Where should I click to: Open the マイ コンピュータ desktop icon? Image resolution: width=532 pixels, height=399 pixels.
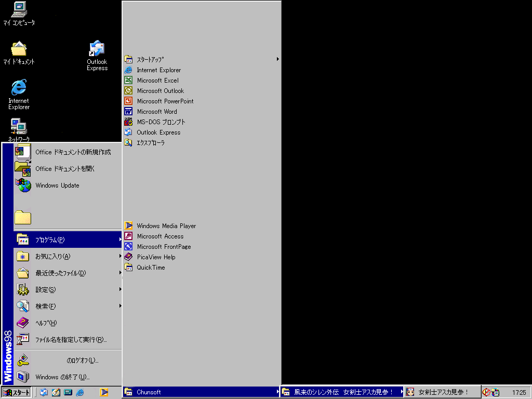pos(19,14)
